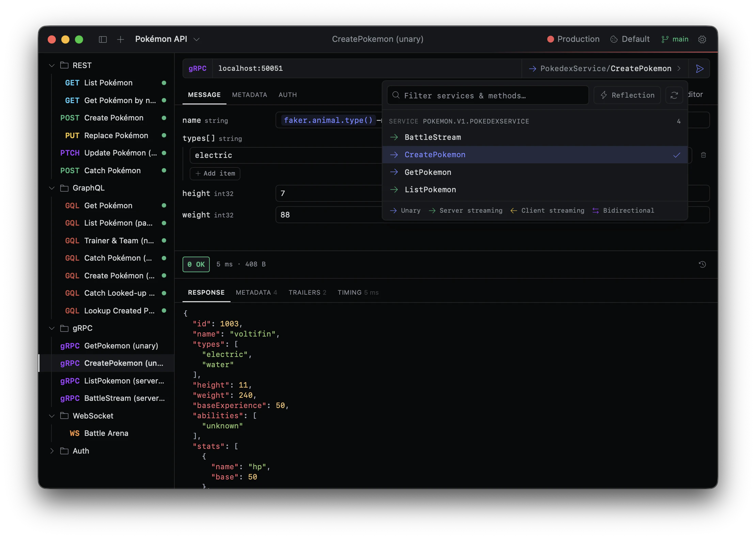Open the RESPONSE tab
Screen dimensions: 756x539
[x=206, y=293]
